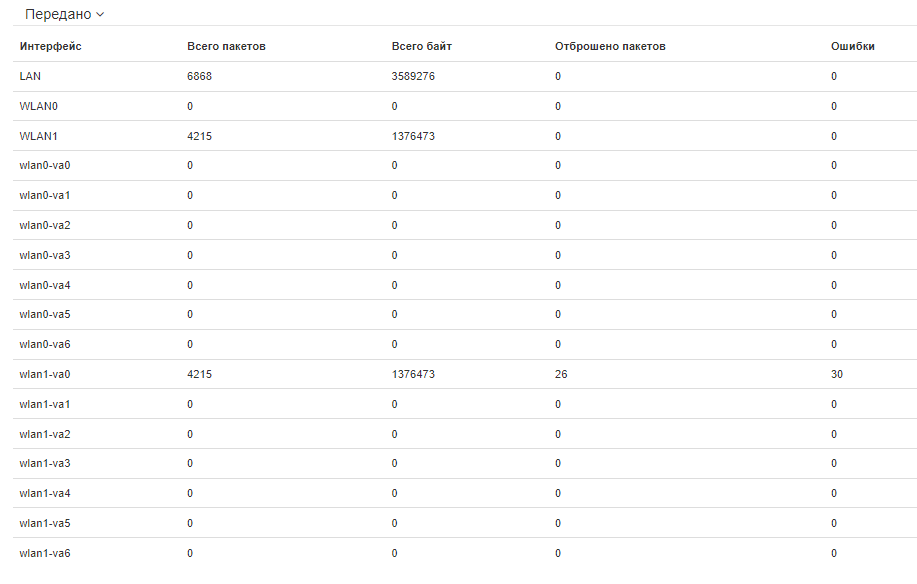Click LAN total bytes value 3589276
917x584 pixels.
point(413,76)
